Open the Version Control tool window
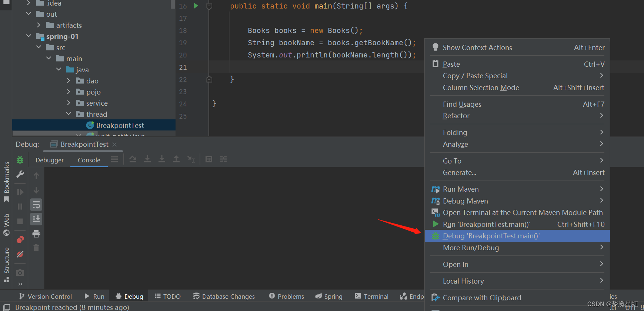This screenshot has width=644, height=311. point(46,297)
